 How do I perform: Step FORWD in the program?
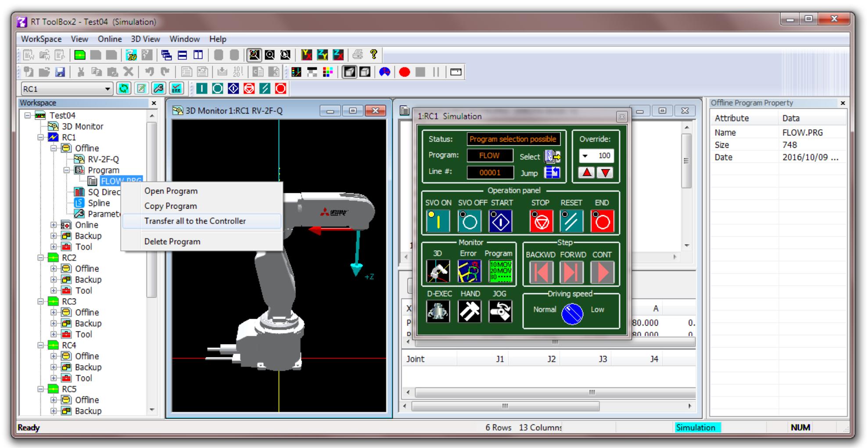[x=571, y=272]
